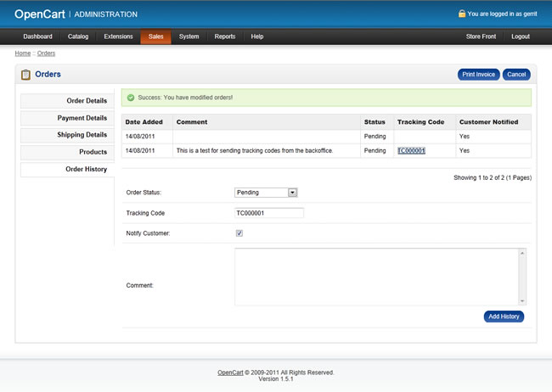Click the comment box scroll down arrow
Image resolution: width=552 pixels, height=392 pixels.
pyautogui.click(x=522, y=301)
